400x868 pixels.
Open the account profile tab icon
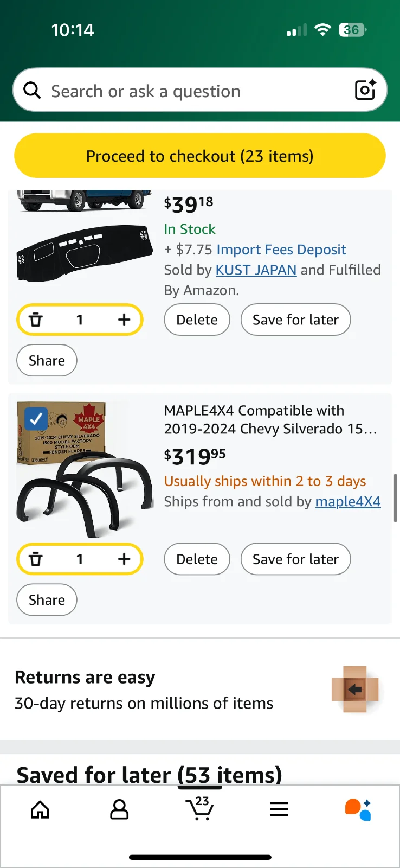[119, 810]
